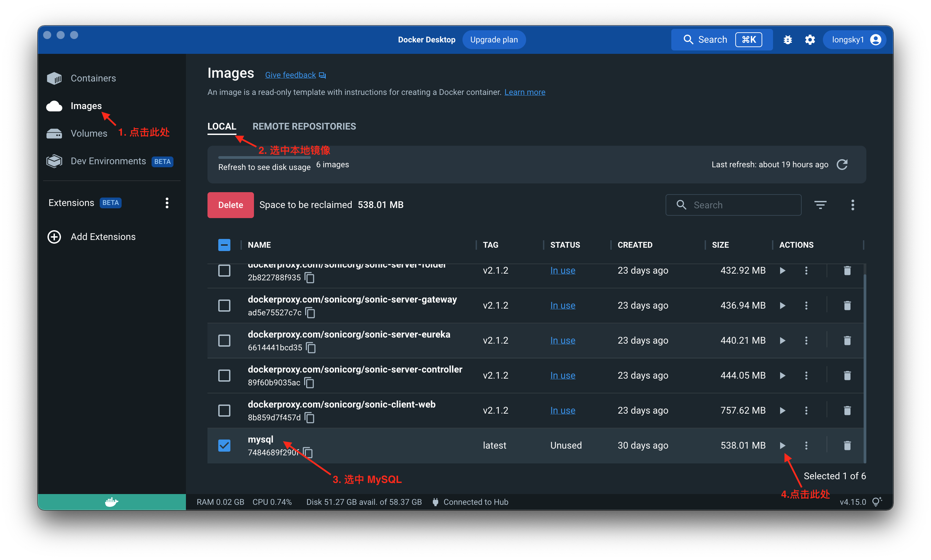Screen dimensions: 931x560
Task: Click the Docker whale status icon
Action: pyautogui.click(x=111, y=502)
